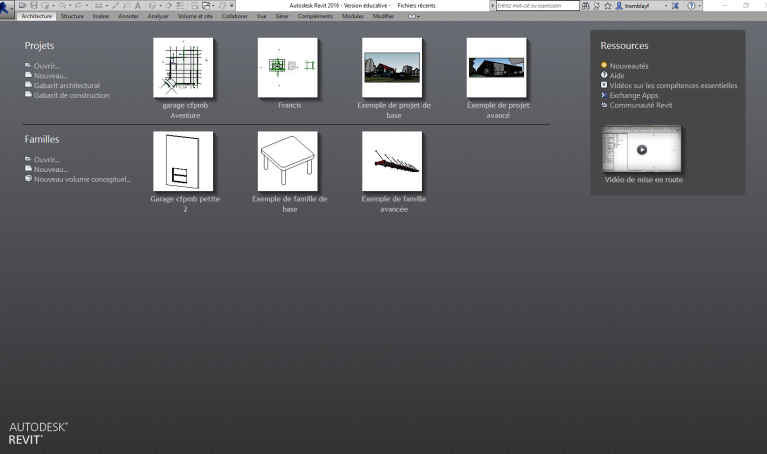Screen dimensions: 767x454
Task: Open the Volume et site ribbon tab
Action: point(195,16)
